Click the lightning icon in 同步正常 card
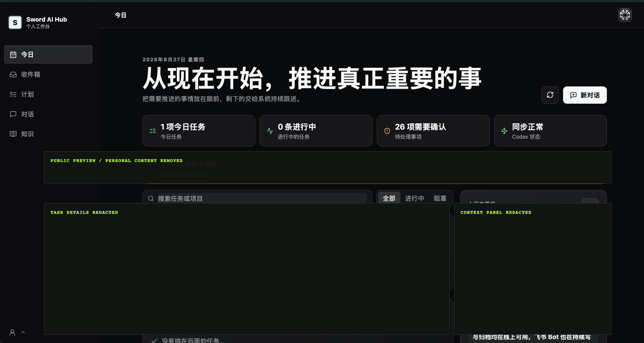The width and height of the screenshot is (644, 343). (504, 131)
